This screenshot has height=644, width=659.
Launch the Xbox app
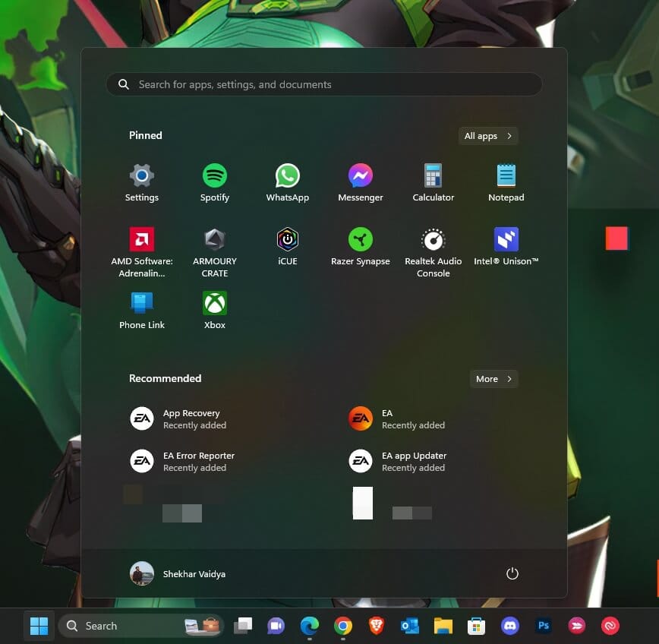click(214, 302)
